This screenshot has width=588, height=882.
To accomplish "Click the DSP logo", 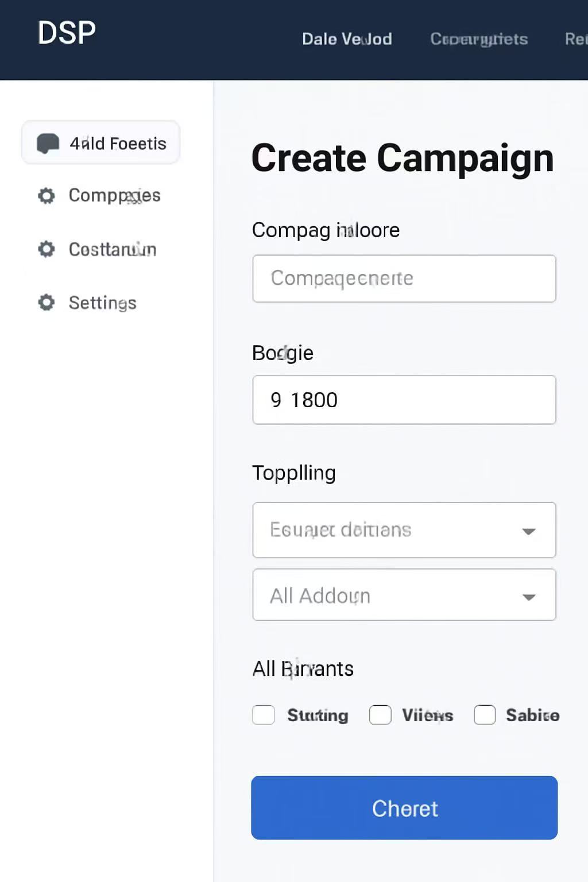I will pyautogui.click(x=67, y=33).
